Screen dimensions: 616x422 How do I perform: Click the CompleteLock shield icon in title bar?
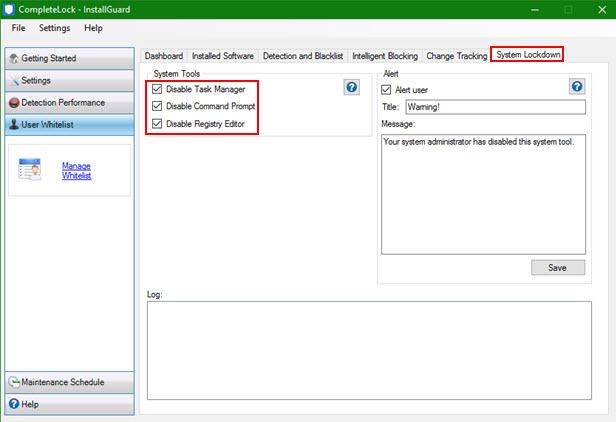pos(9,9)
